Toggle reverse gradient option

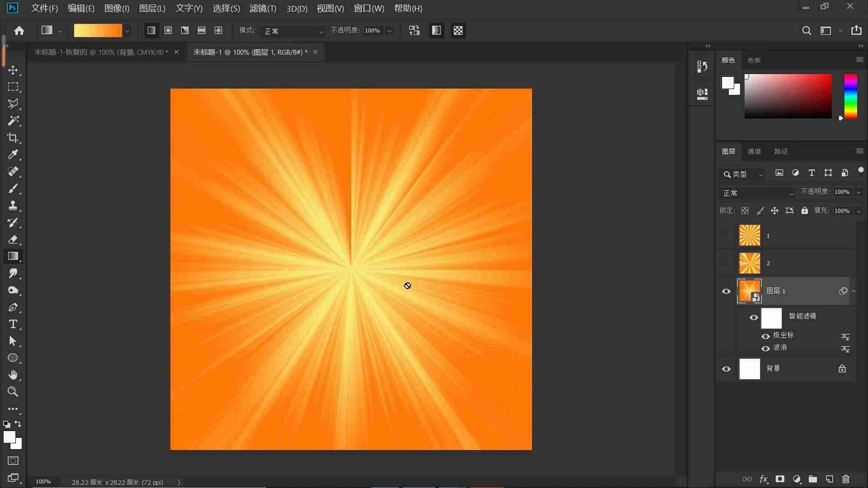tap(414, 30)
